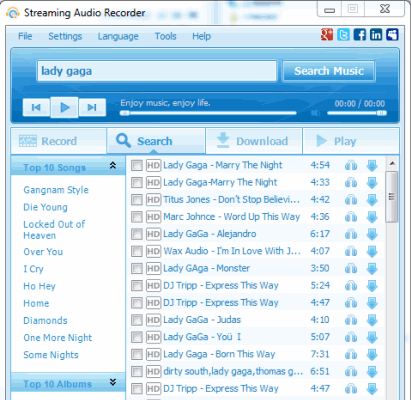
Task: Download Lady GAga - Monster with arrow icon
Action: 372,268
